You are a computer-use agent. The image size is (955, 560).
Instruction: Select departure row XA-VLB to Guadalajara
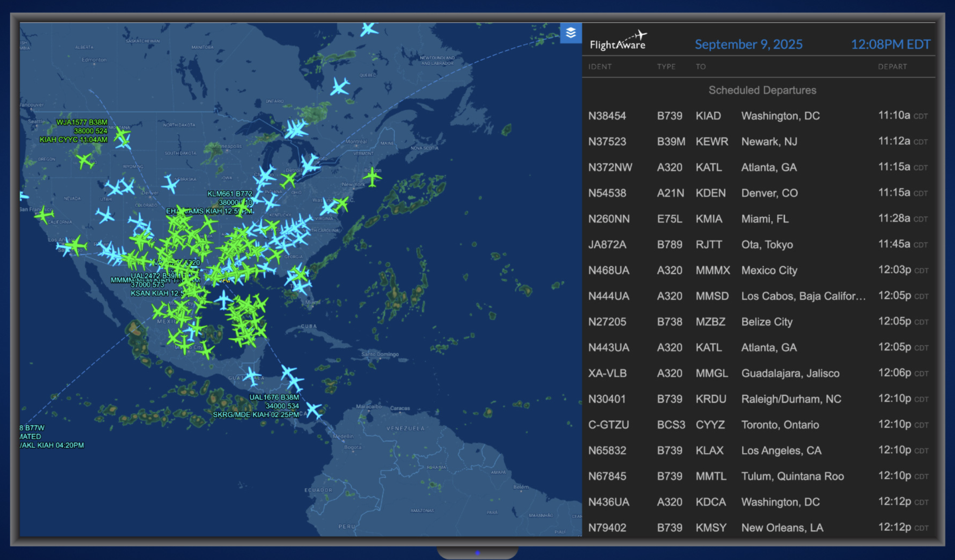[758, 373]
